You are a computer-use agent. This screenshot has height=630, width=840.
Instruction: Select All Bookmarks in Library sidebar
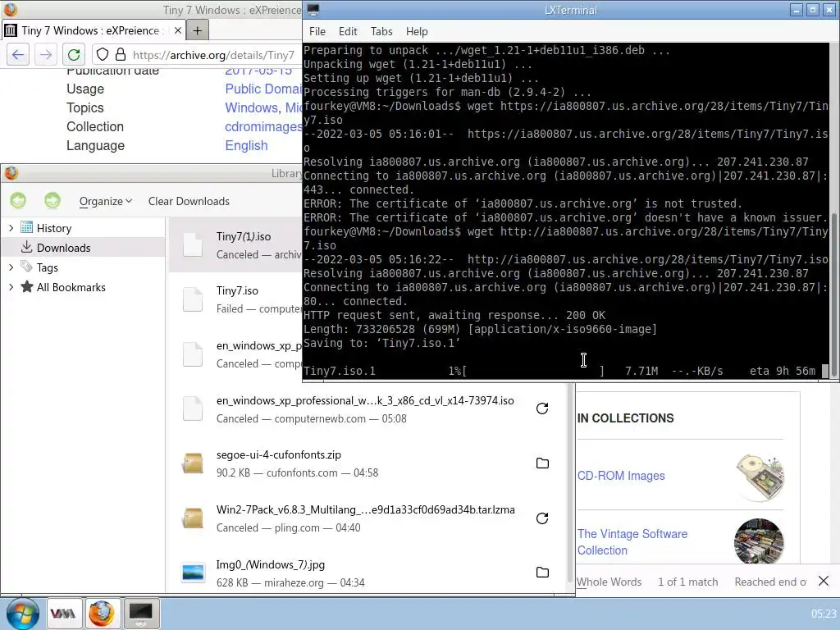[83, 287]
